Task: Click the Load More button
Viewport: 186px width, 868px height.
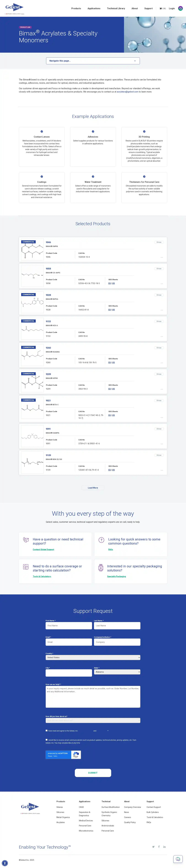Action: (x=93, y=488)
